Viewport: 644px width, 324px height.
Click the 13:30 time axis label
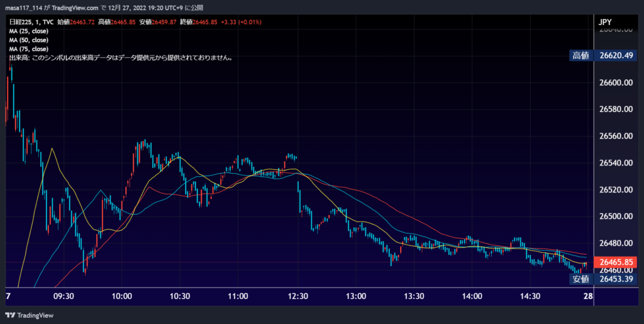[x=414, y=296]
